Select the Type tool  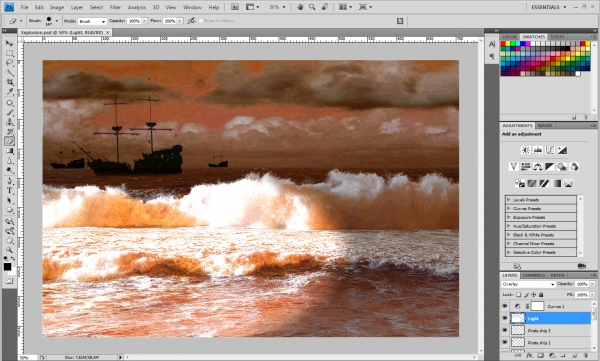[x=9, y=191]
